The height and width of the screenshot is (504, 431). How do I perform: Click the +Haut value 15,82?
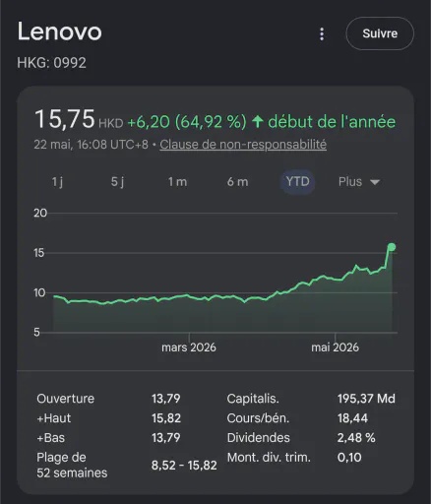click(166, 418)
